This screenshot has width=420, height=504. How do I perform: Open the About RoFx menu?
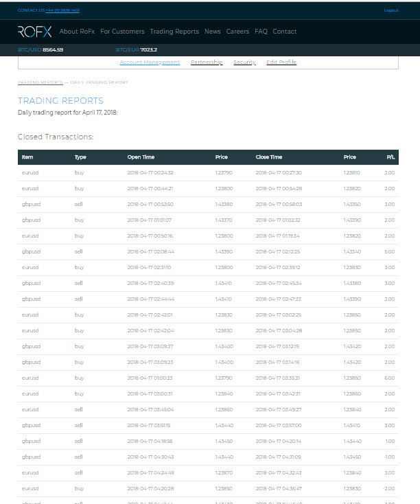pyautogui.click(x=78, y=32)
